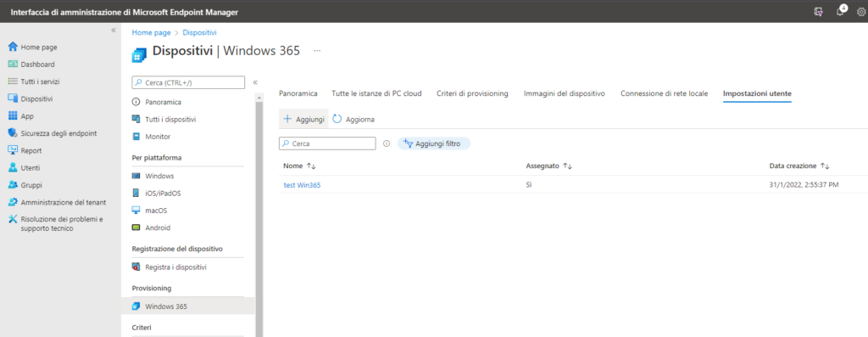Screen dimensions: 868x337
Task: Open Dispositivi in main navigation
Action: coord(30,98)
